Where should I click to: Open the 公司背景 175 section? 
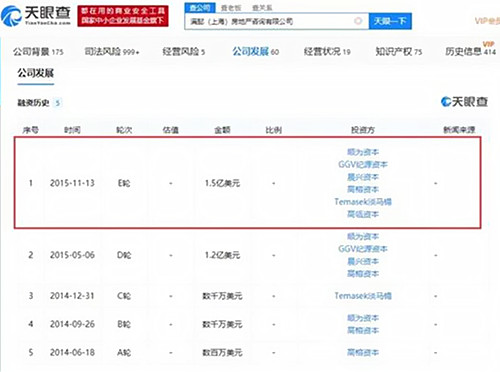[x=38, y=52]
